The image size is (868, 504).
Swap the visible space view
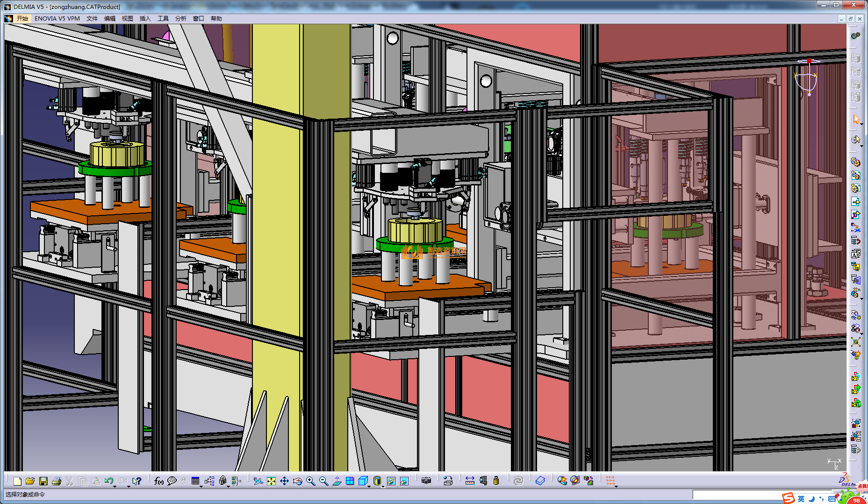point(404,481)
